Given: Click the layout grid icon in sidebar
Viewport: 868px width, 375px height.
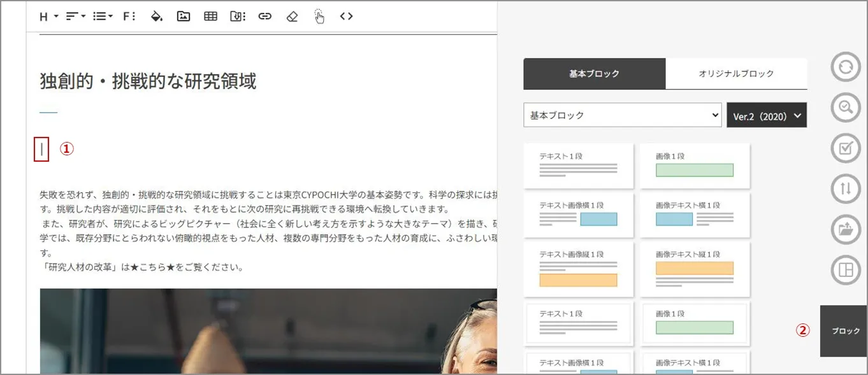Looking at the screenshot, I should click(846, 271).
